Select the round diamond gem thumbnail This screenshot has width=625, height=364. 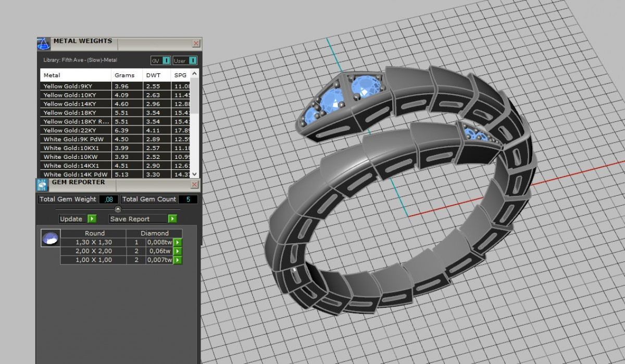tap(50, 239)
